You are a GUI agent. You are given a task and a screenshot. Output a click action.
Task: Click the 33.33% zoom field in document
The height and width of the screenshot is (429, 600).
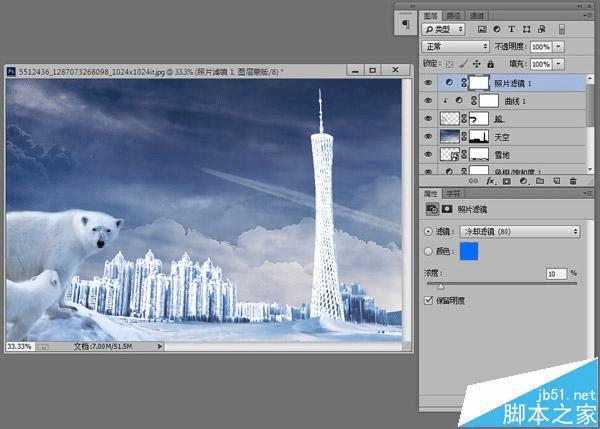coord(20,346)
